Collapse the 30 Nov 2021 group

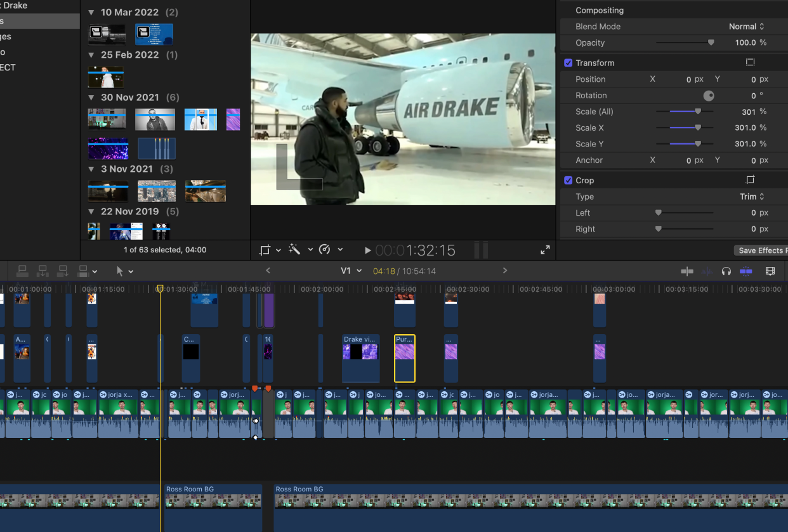91,98
